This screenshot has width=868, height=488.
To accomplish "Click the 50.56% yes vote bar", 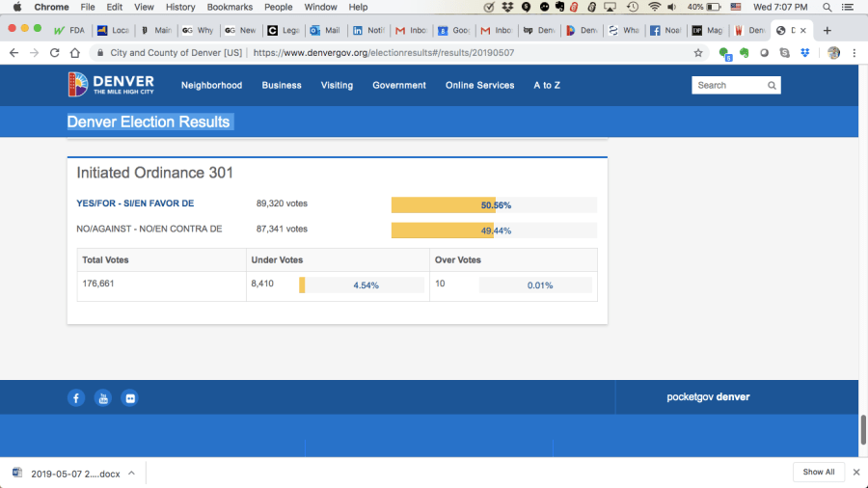I will point(494,205).
